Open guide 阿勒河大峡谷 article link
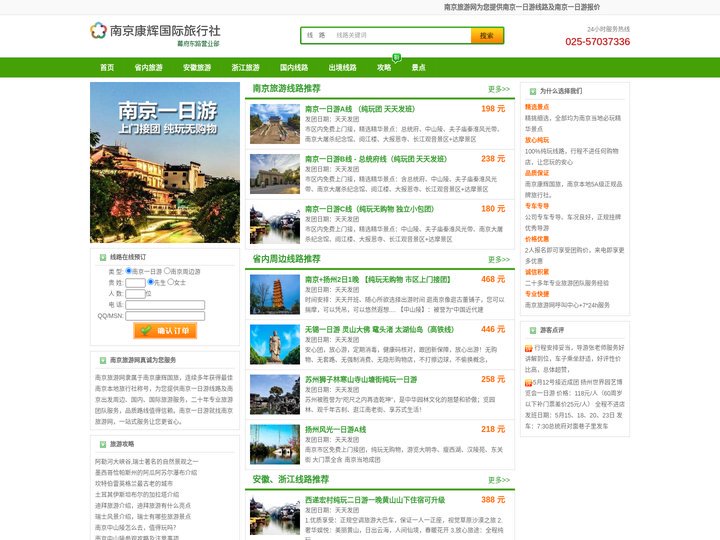 146,461
